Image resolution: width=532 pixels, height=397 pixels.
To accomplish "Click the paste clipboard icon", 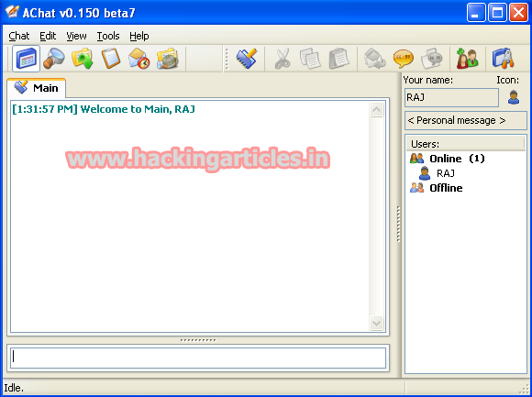I will coord(339,59).
